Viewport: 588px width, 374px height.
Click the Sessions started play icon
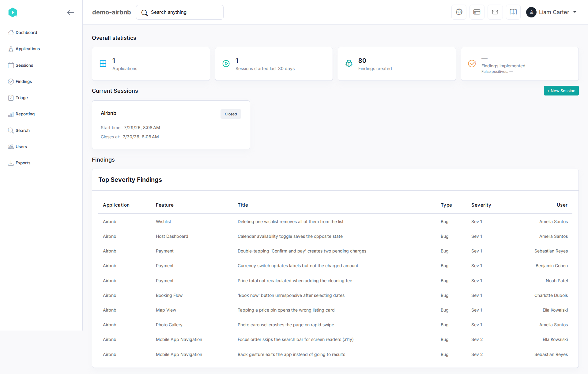(x=226, y=64)
